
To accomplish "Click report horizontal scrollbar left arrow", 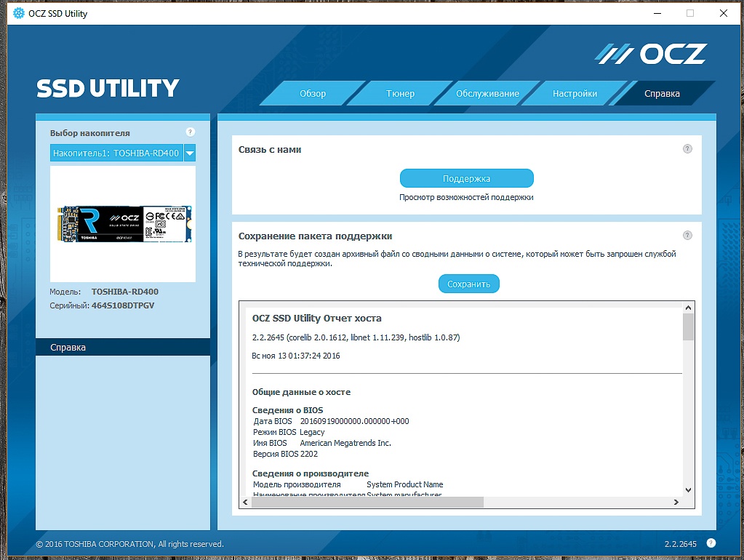I will pyautogui.click(x=245, y=502).
